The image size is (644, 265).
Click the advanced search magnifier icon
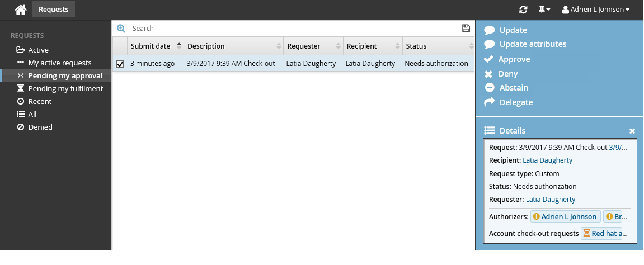[121, 29]
